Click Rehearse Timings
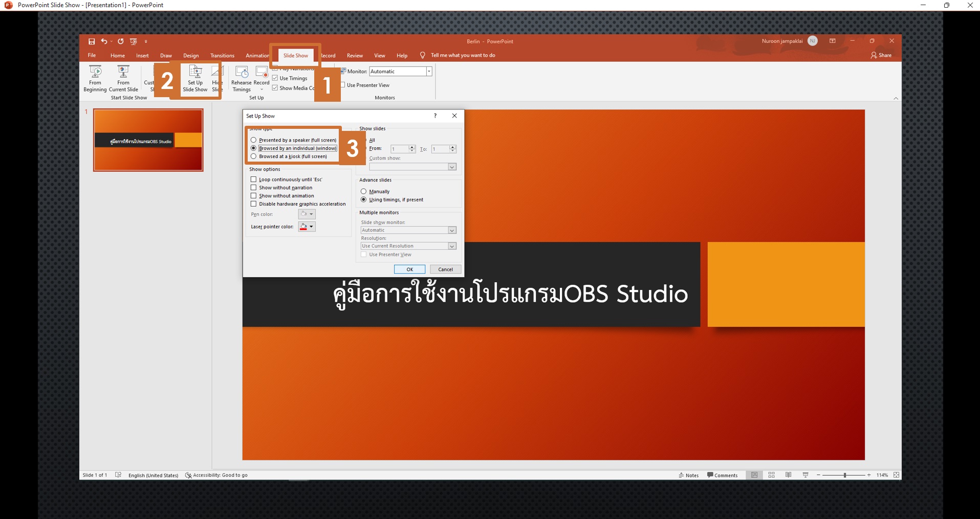The width and height of the screenshot is (980, 519). click(242, 78)
